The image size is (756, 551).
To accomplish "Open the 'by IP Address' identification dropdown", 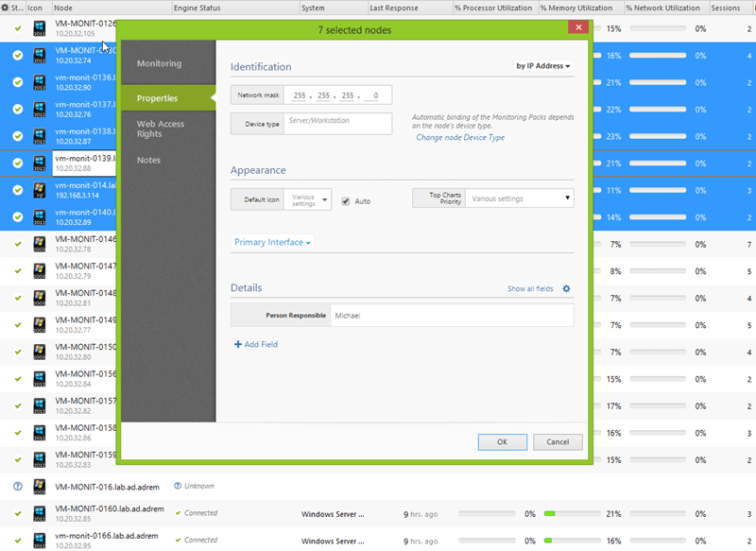I will (x=543, y=66).
